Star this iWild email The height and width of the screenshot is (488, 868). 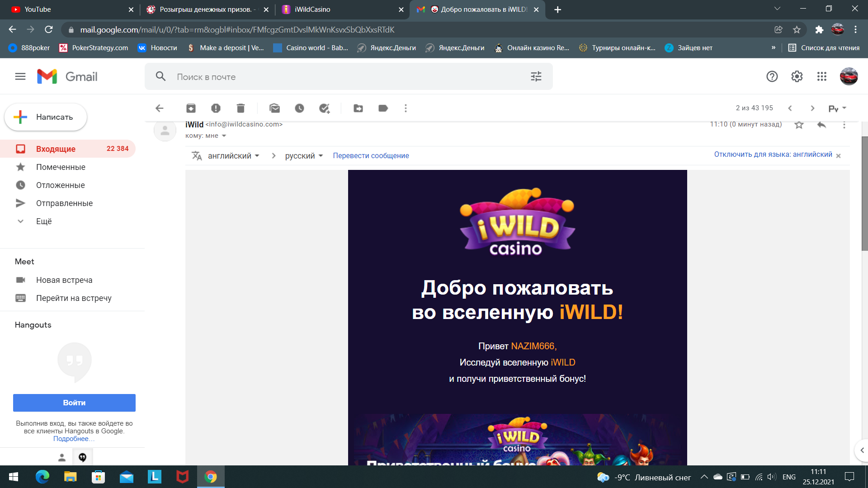799,125
